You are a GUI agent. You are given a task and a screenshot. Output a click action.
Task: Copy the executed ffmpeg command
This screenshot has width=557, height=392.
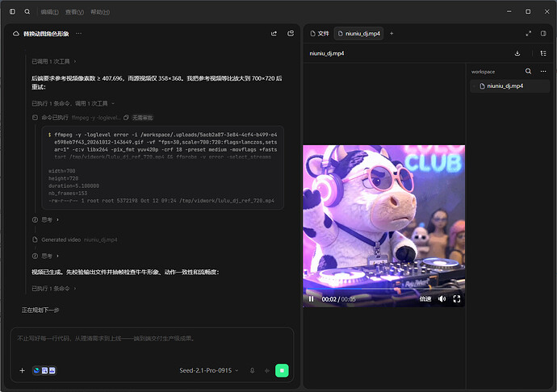click(126, 118)
